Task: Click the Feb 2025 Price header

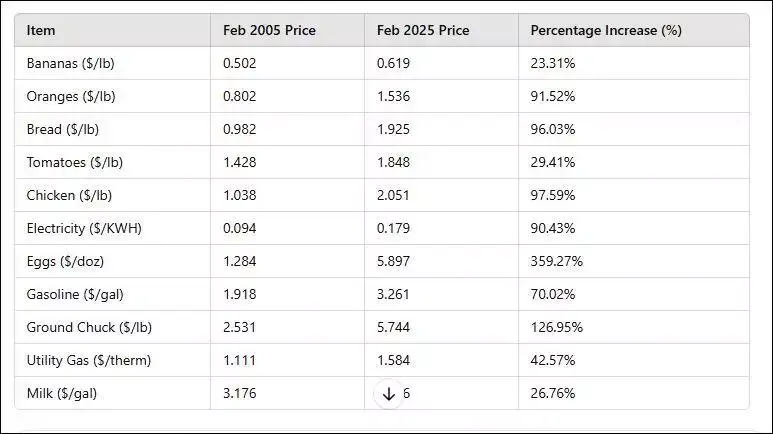Action: [423, 30]
